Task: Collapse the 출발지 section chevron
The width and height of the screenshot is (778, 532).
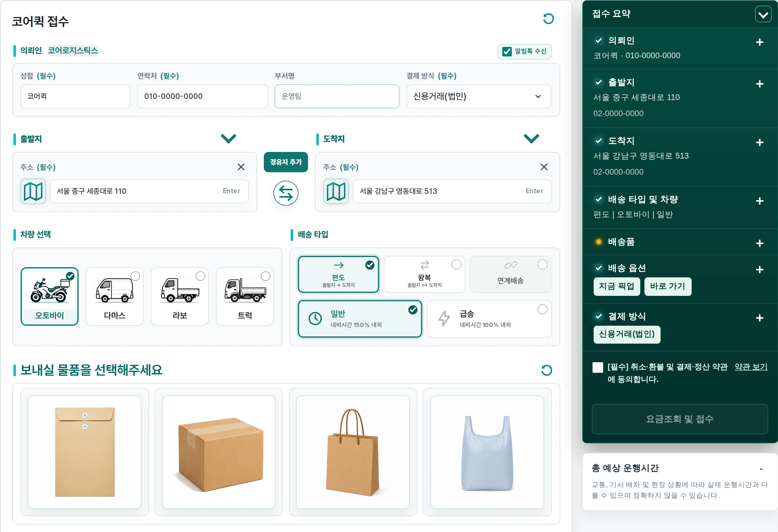Action: point(228,138)
